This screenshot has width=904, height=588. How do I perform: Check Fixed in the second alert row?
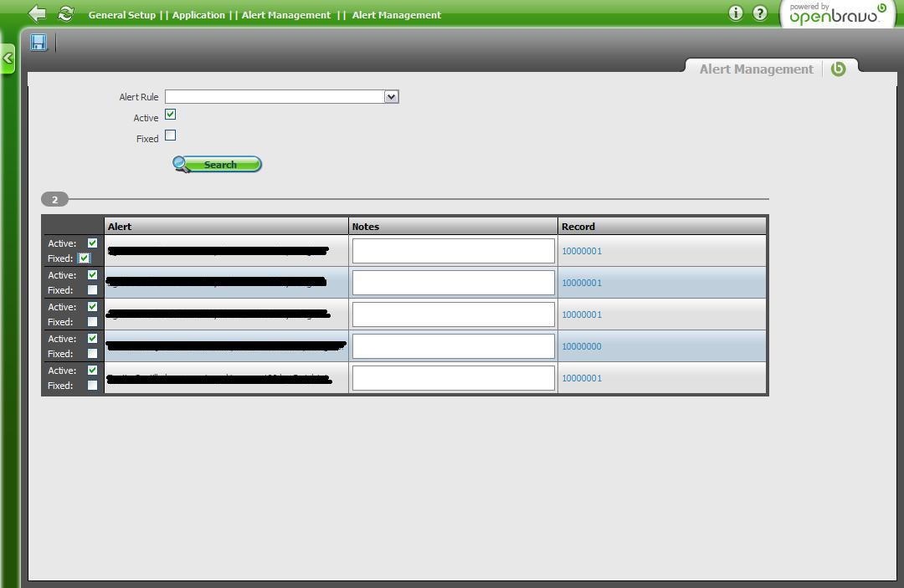[92, 289]
